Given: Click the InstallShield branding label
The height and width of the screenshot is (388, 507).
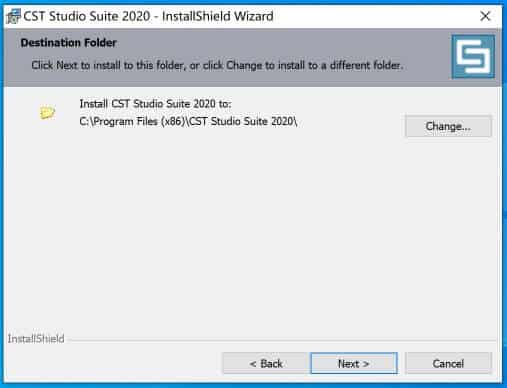Looking at the screenshot, I should (x=36, y=339).
